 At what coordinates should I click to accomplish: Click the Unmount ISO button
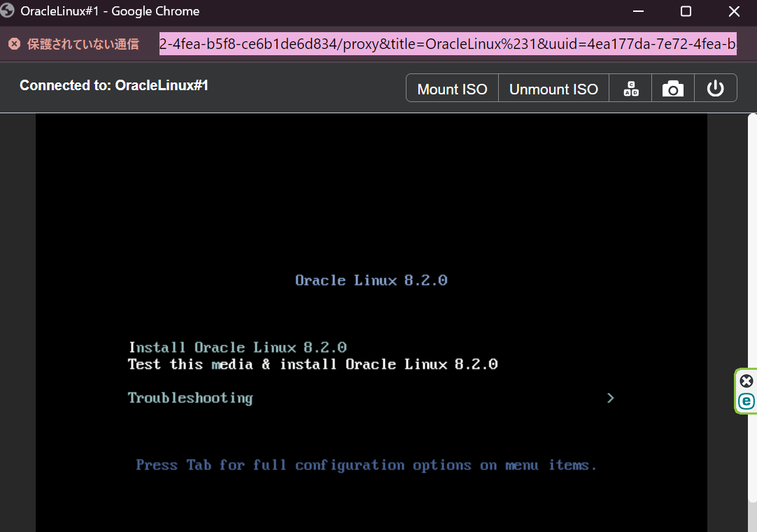(x=553, y=88)
